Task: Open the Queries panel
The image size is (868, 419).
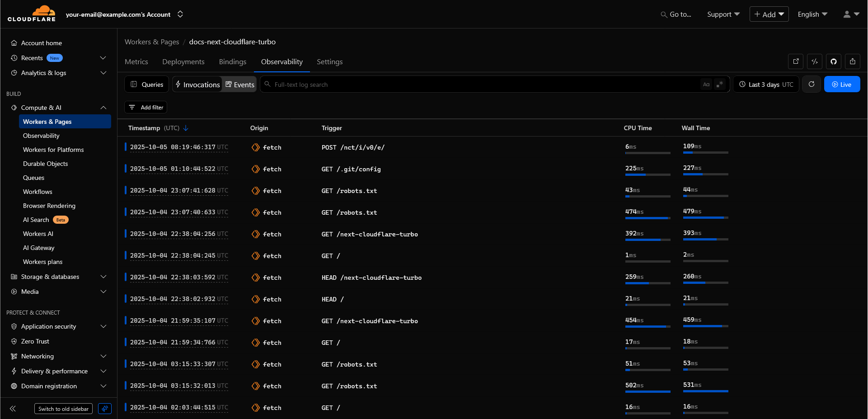Action: pos(147,84)
